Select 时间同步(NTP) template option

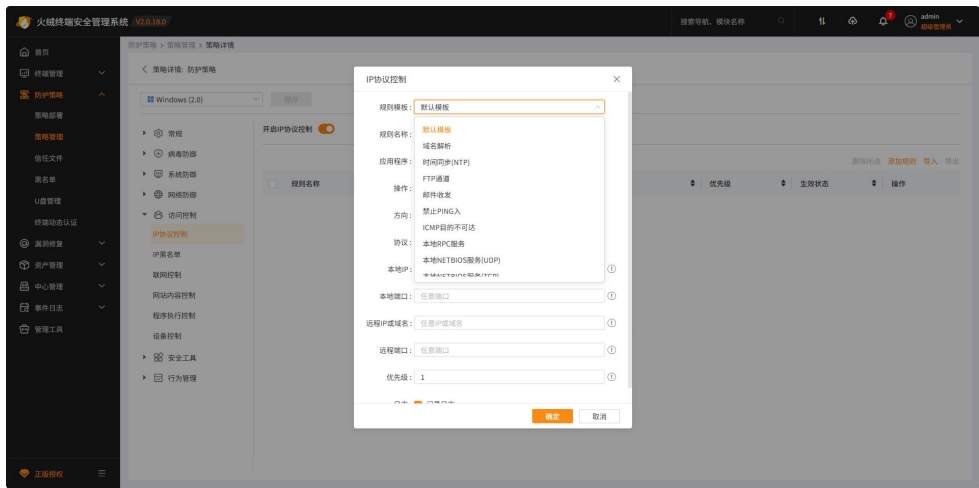click(509, 162)
